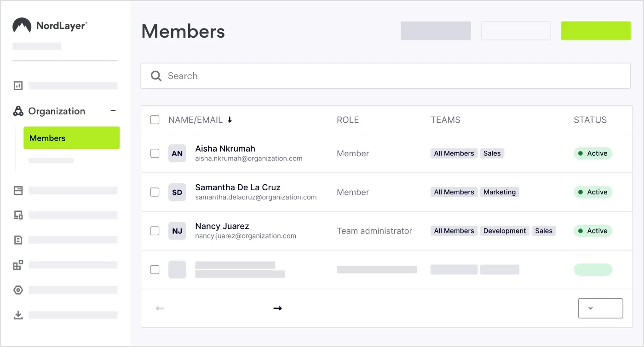Screen dimensions: 644x347
Task: Click the Marketing team tag
Action: coord(500,192)
